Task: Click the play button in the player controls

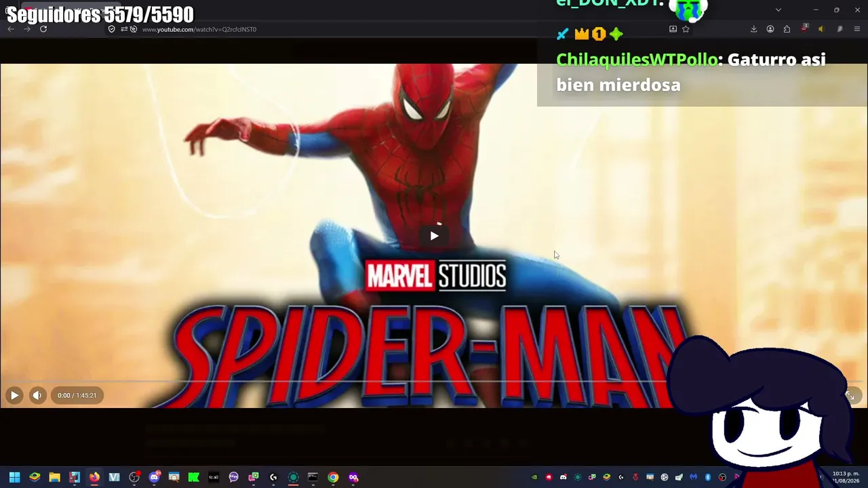Action: click(14, 395)
